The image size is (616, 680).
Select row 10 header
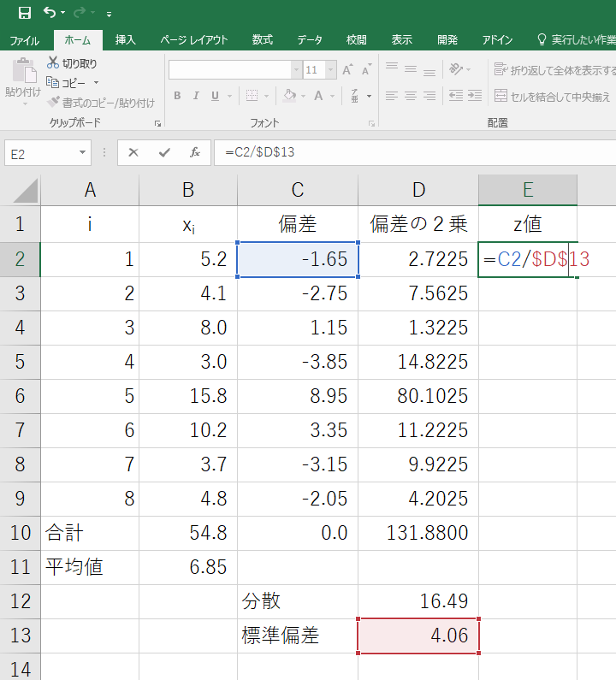click(20, 533)
